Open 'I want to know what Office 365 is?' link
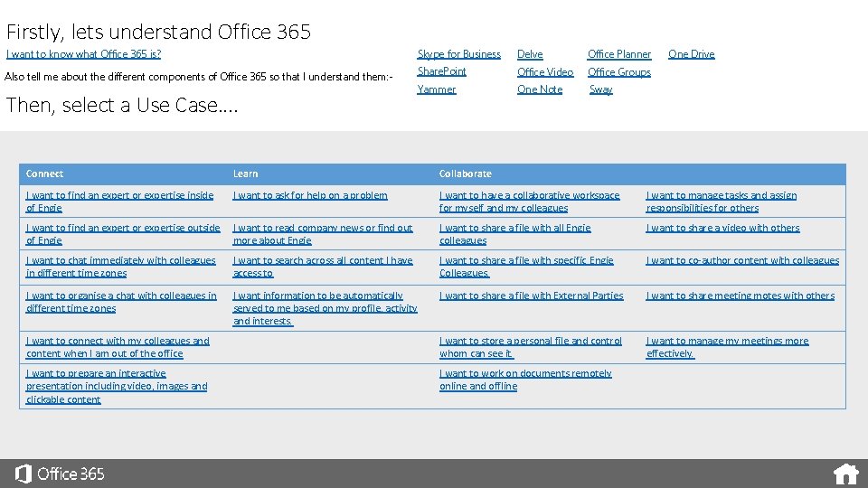The width and height of the screenshot is (868, 488). click(83, 54)
